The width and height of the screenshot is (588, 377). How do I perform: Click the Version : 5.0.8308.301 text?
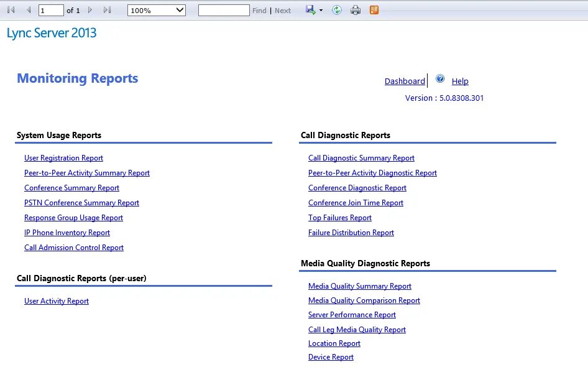[444, 98]
